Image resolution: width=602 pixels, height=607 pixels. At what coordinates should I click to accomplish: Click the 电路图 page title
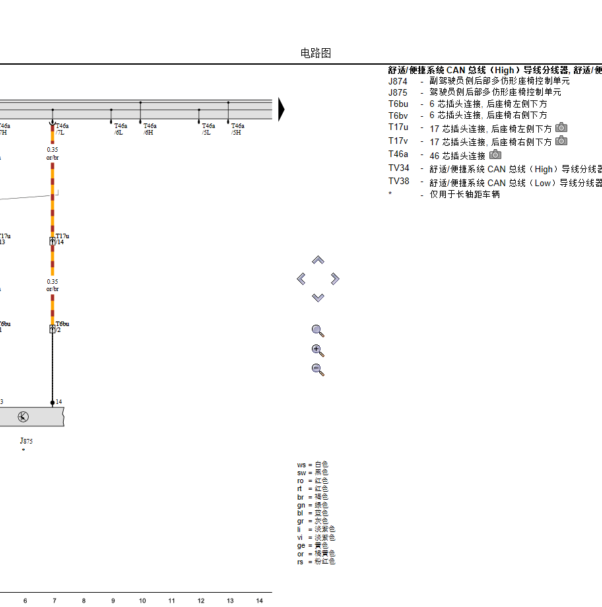click(316, 53)
